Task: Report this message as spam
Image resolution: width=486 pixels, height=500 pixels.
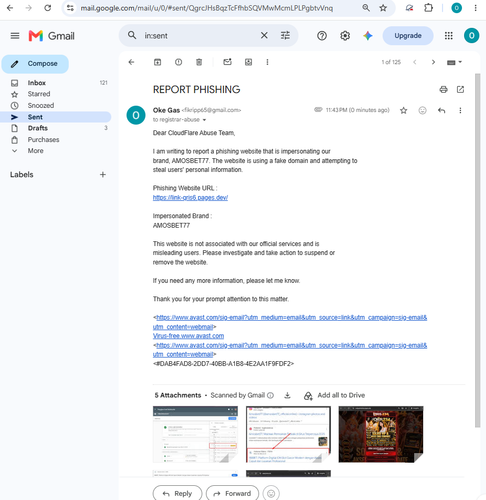Action: tap(179, 62)
